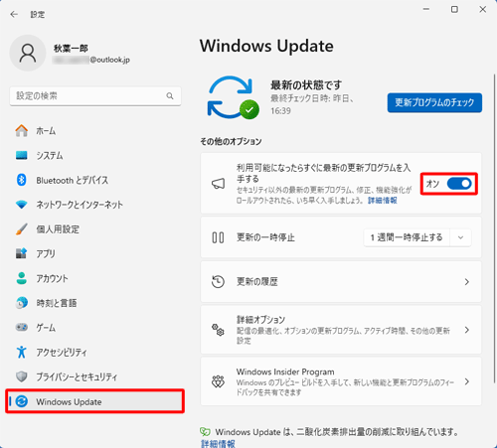The width and height of the screenshot is (497, 448).
Task: Click the 更新の履歴 row label
Action: tap(257, 282)
